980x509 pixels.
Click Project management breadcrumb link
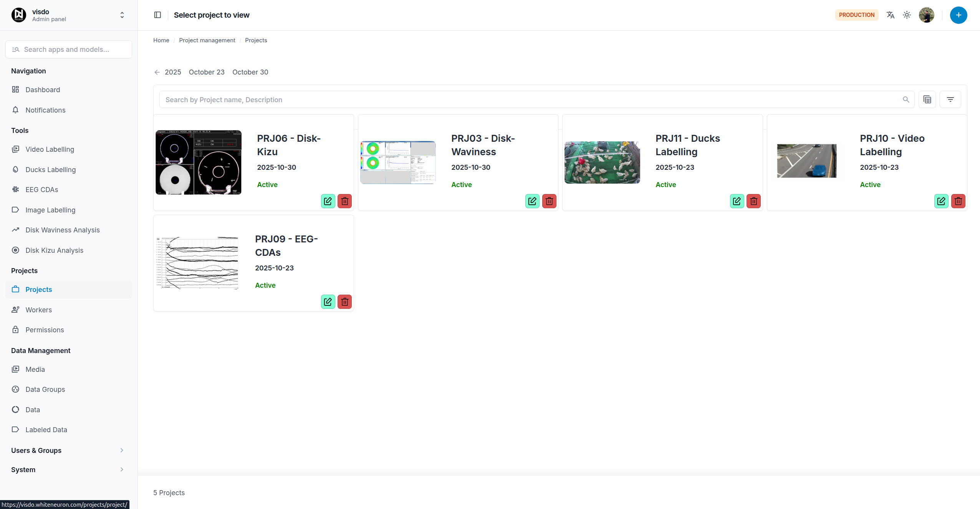[x=207, y=40]
